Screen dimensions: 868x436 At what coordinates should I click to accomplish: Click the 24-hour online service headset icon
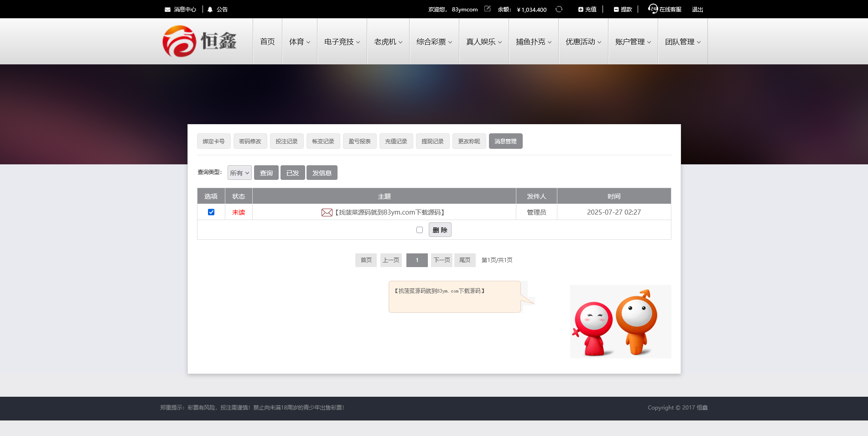653,9
